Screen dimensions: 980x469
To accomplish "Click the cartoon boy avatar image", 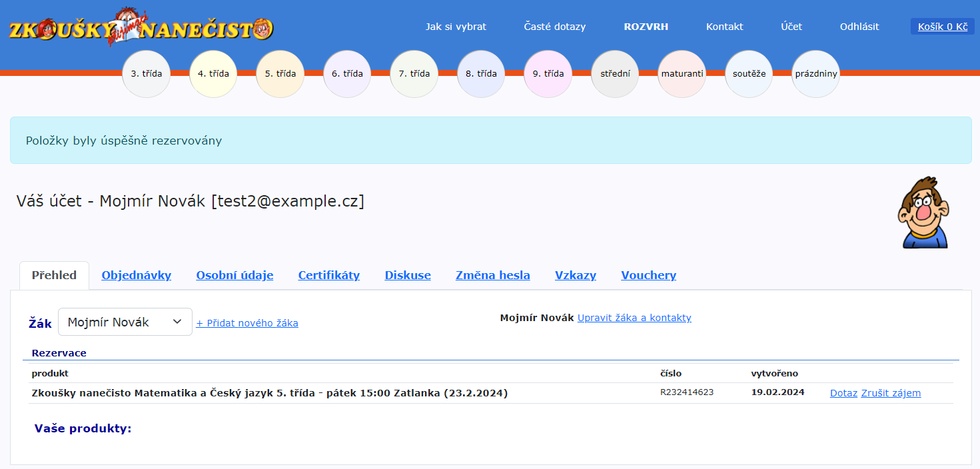I will tap(923, 213).
